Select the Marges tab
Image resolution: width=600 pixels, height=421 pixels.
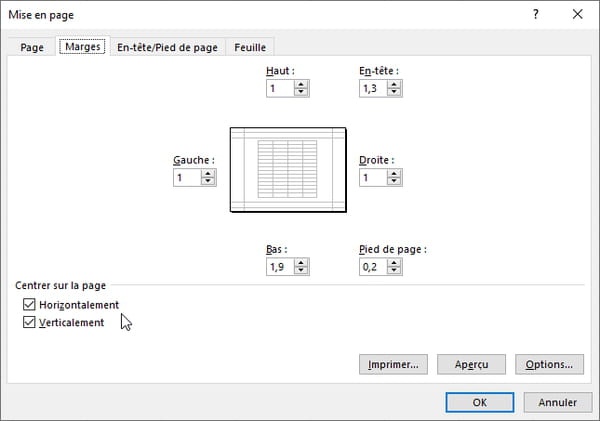pos(83,47)
